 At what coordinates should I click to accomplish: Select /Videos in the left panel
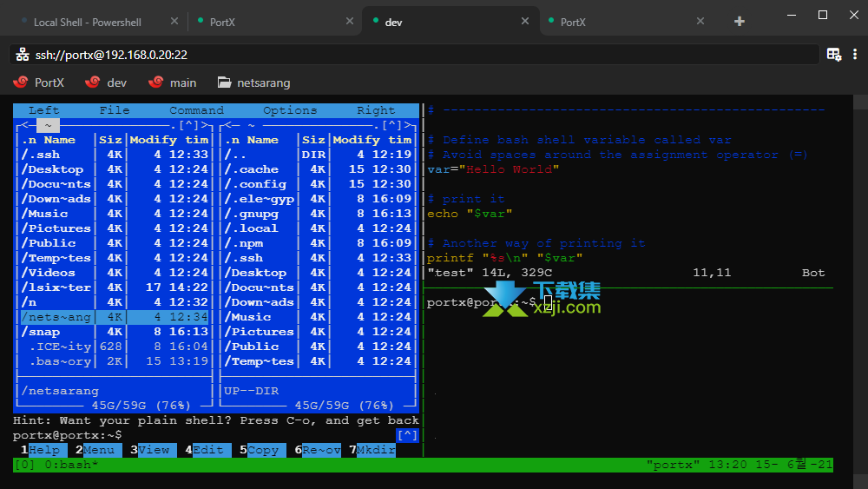point(115,273)
